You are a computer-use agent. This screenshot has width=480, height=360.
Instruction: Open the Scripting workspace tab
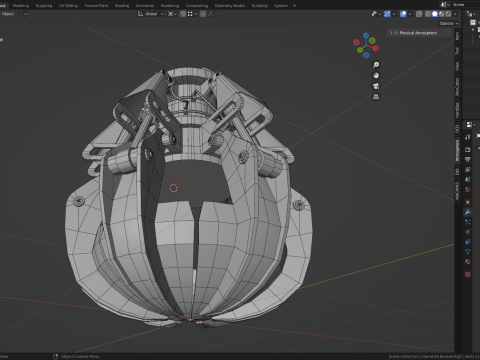click(x=259, y=6)
